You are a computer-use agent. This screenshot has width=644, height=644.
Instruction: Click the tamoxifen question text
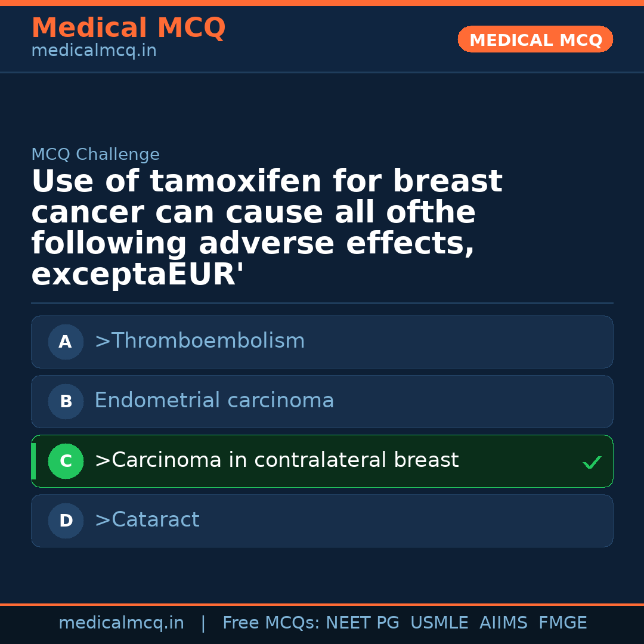(267, 228)
